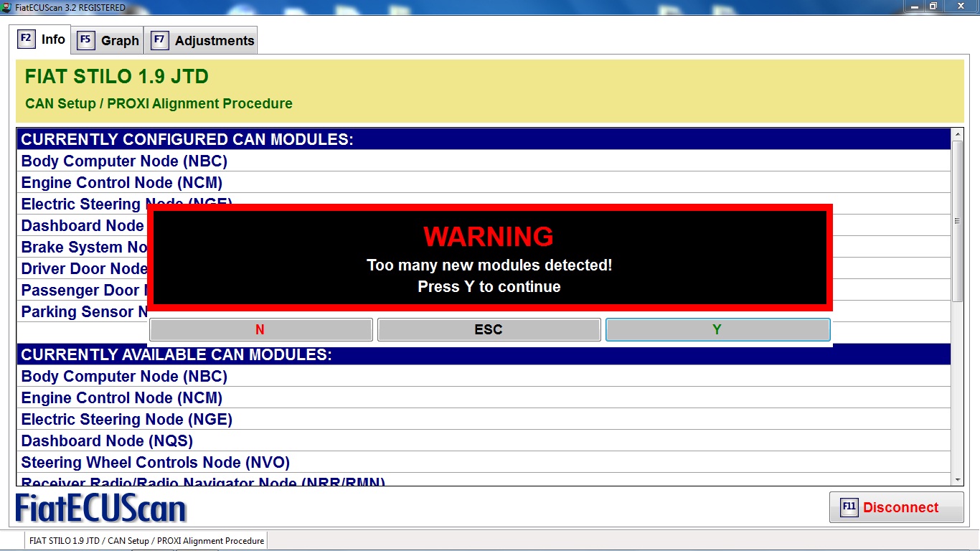Restore the FiatECUScan window size
Screen dimensions: 980x551
coord(933,6)
